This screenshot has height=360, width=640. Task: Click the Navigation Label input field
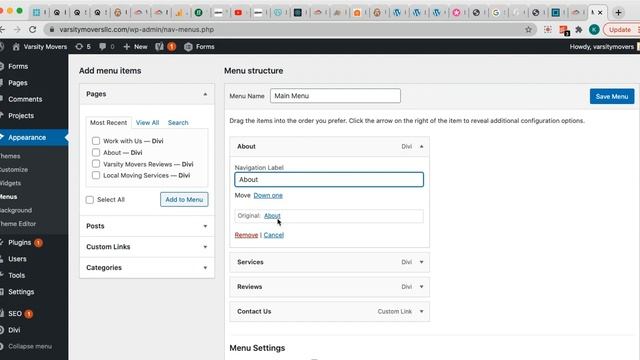[329, 180]
